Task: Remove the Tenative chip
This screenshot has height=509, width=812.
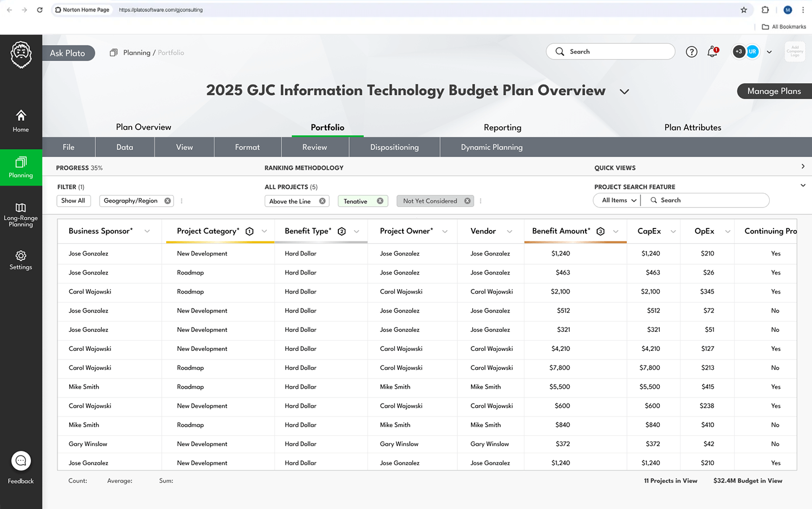Action: pyautogui.click(x=380, y=201)
